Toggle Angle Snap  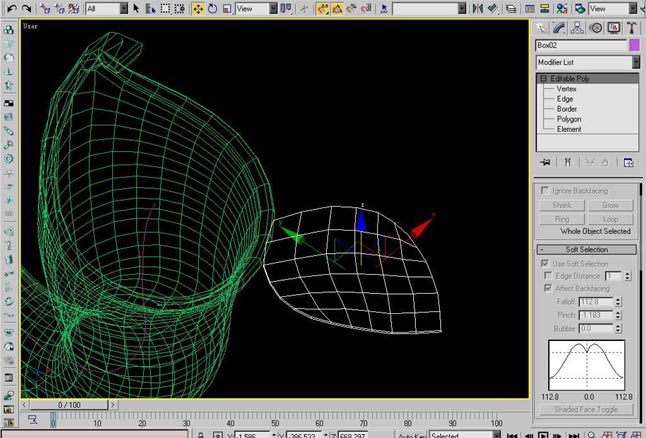coord(337,8)
